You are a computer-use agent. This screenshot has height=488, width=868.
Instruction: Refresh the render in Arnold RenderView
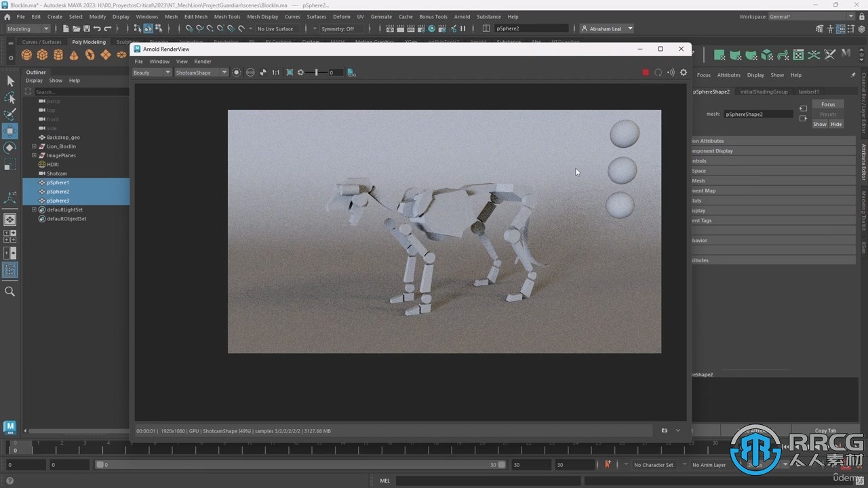(658, 73)
